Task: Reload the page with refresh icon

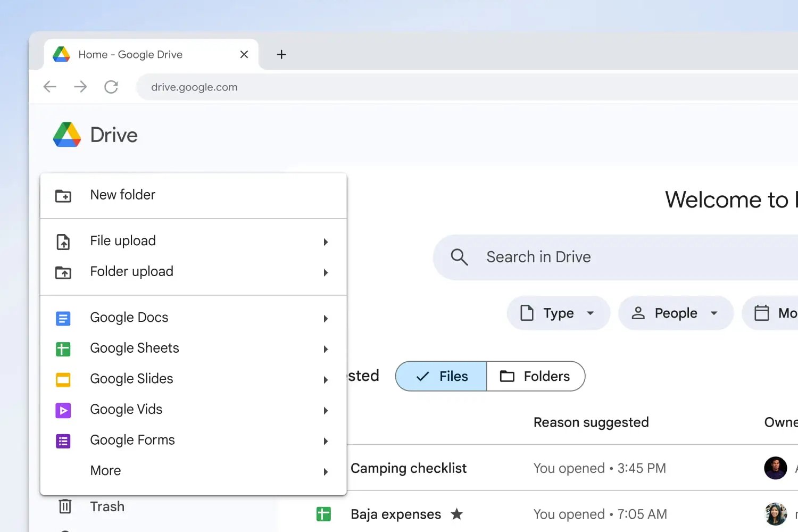Action: coord(111,87)
